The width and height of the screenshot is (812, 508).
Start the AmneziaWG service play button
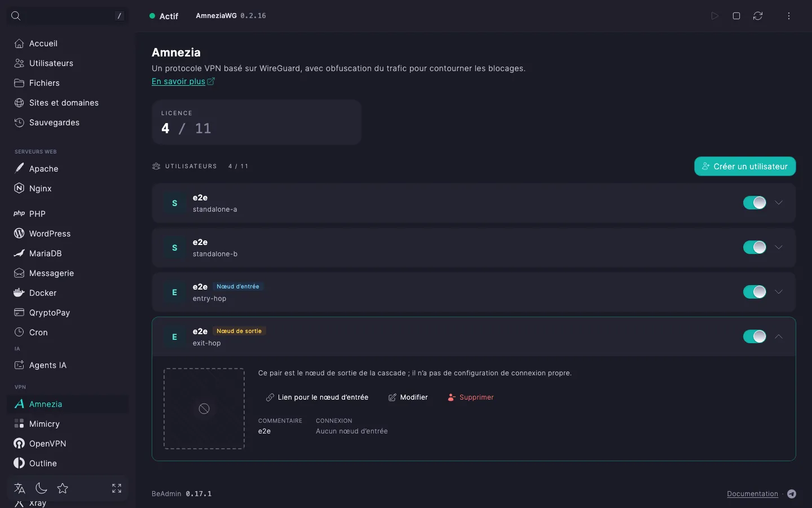(x=715, y=16)
